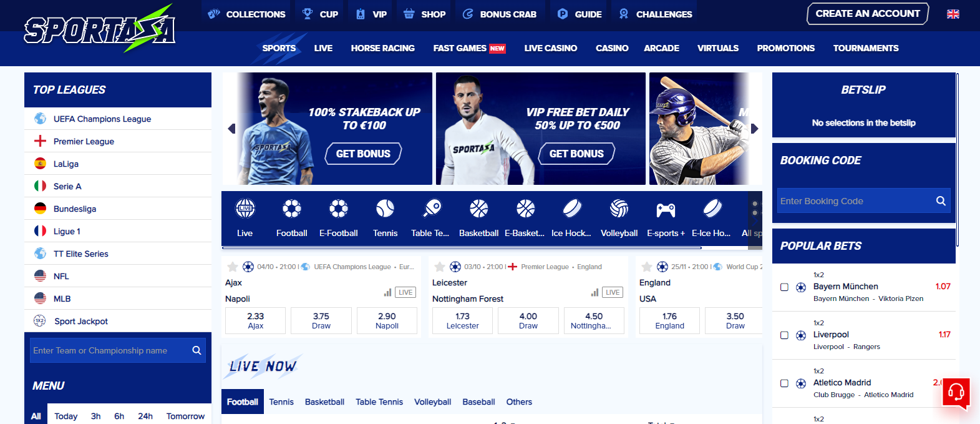The height and width of the screenshot is (424, 980).
Task: Open stats chart icon for Leicester match
Action: (594, 292)
